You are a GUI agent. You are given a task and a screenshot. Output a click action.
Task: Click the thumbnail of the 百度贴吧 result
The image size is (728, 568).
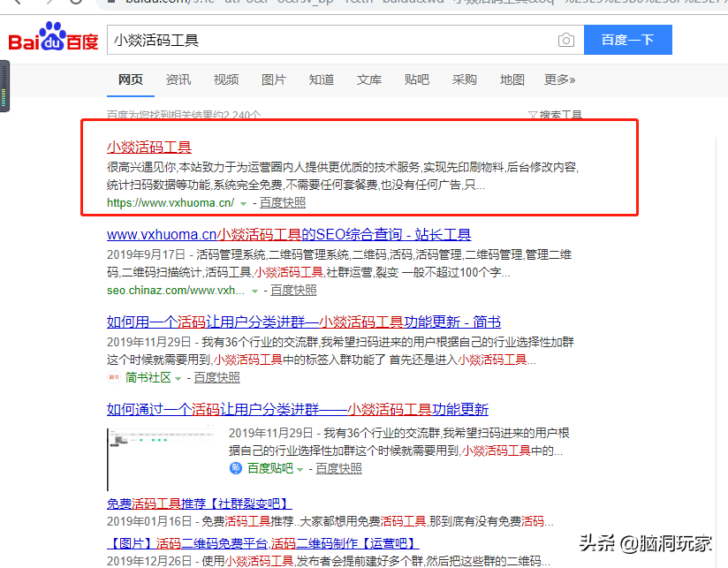[x=161, y=459]
